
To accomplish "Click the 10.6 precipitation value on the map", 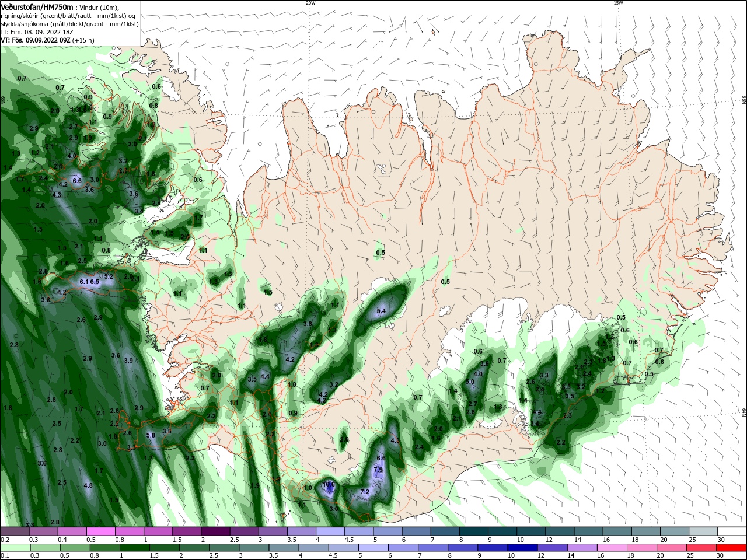I will coord(329,484).
